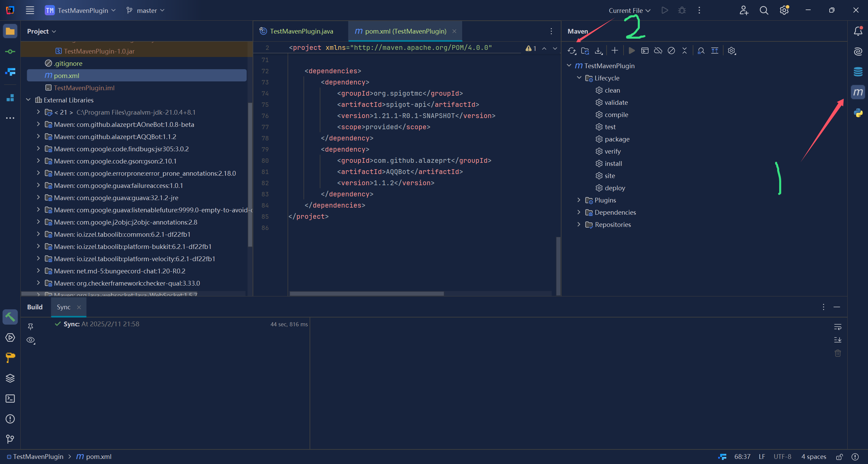Click Generate Sources and Update Folders icon
The width and height of the screenshot is (868, 464).
(x=585, y=51)
